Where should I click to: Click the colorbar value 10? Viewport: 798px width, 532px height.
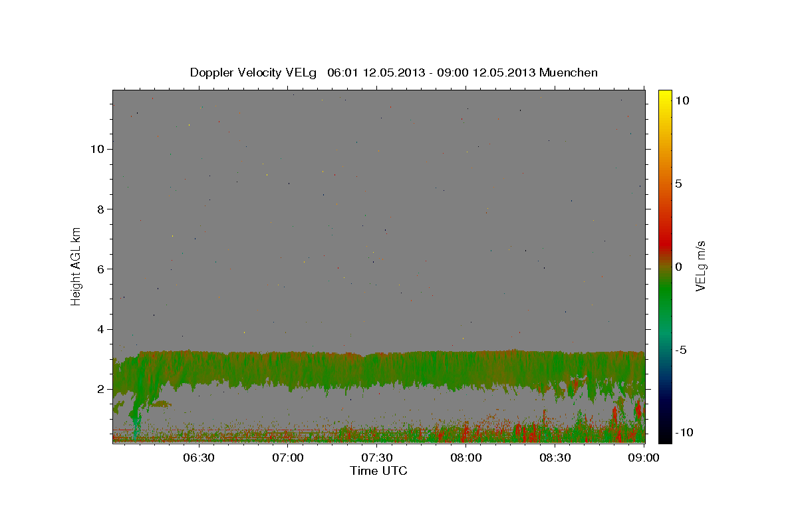[682, 100]
